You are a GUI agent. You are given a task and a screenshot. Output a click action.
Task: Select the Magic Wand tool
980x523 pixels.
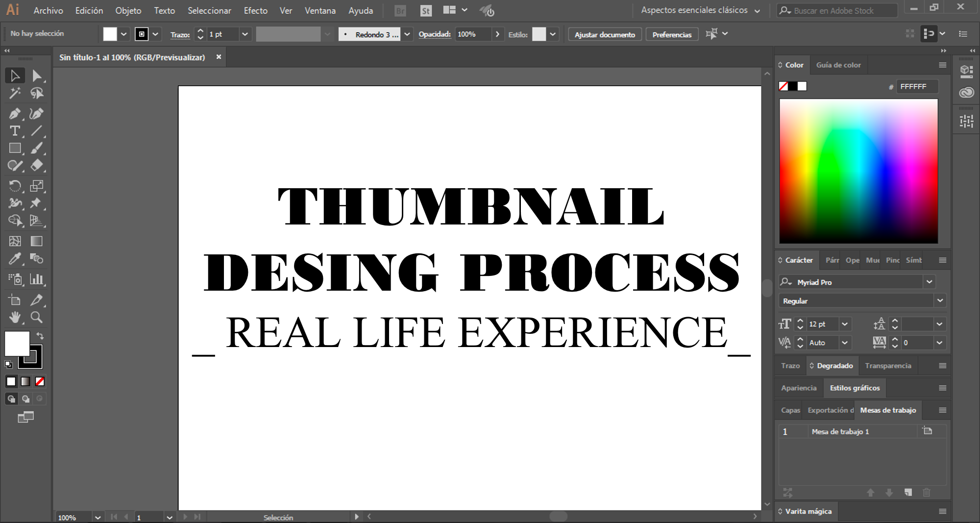[15, 93]
